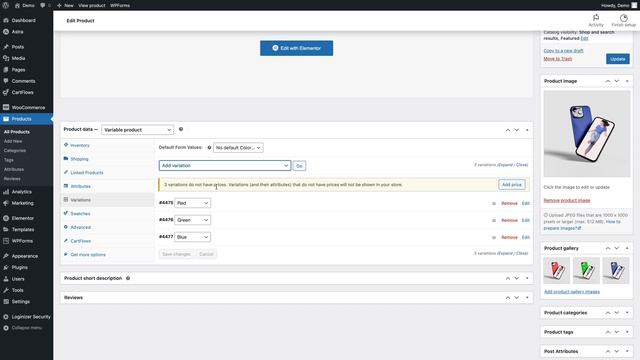The image size is (640, 360).
Task: Open the Add variation dropdown
Action: click(x=224, y=166)
